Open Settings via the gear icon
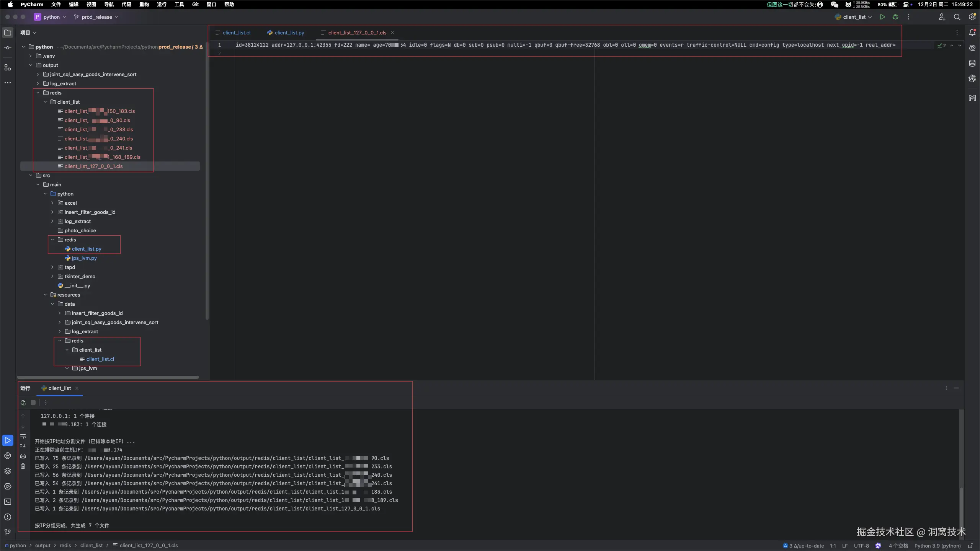980x551 pixels. 972,17
